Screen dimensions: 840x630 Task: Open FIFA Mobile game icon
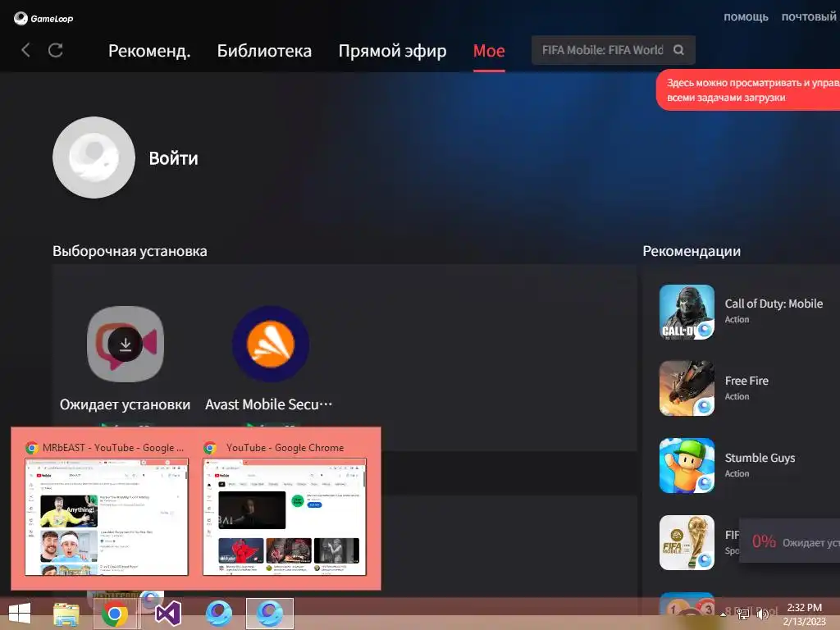point(687,543)
